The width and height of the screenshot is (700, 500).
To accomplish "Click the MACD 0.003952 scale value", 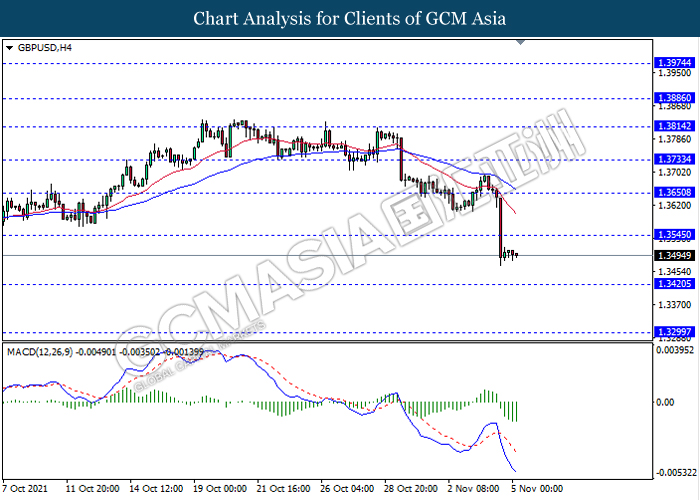I will [675, 350].
